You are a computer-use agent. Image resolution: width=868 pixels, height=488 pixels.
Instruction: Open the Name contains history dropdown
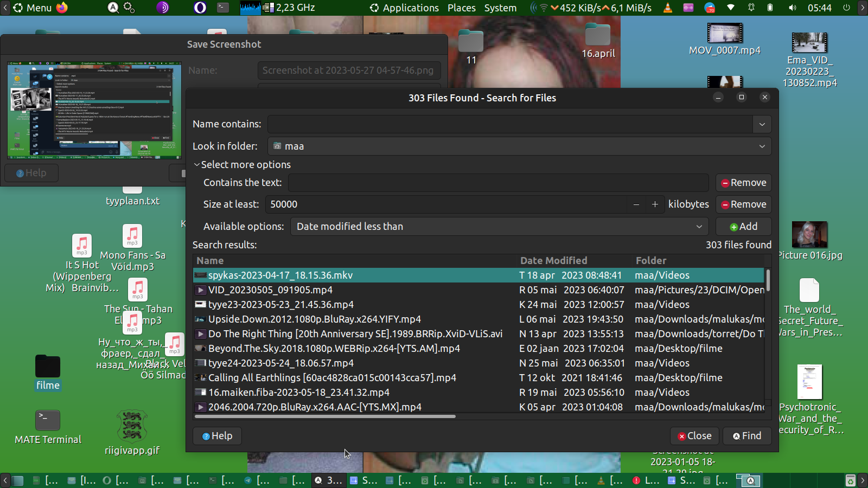(x=762, y=124)
